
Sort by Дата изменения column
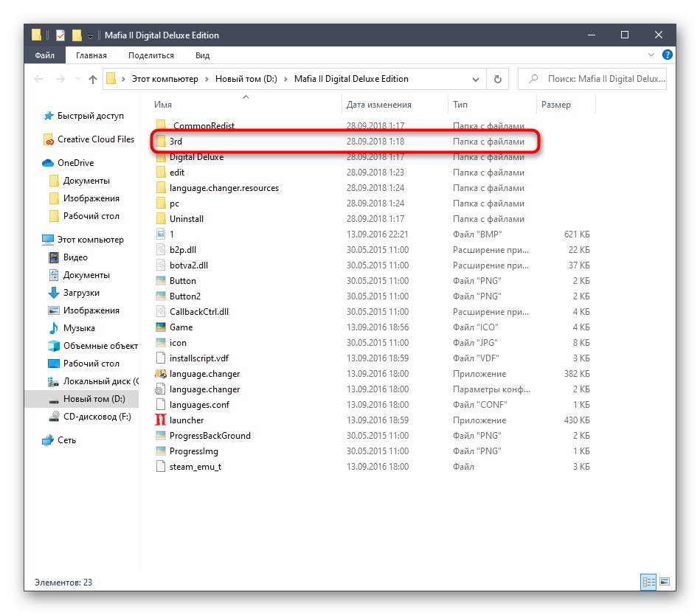click(x=378, y=105)
